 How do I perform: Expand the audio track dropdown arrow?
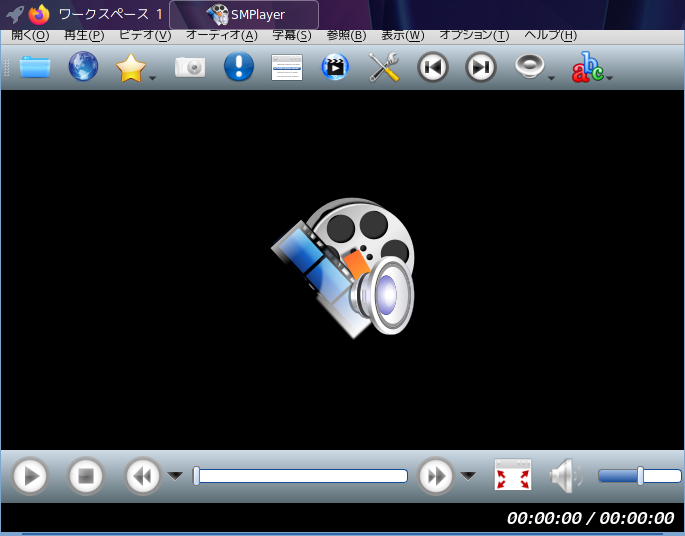[x=551, y=78]
